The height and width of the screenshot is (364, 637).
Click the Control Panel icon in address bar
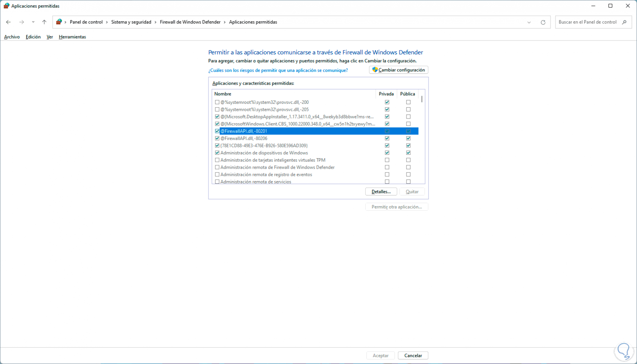tap(59, 22)
